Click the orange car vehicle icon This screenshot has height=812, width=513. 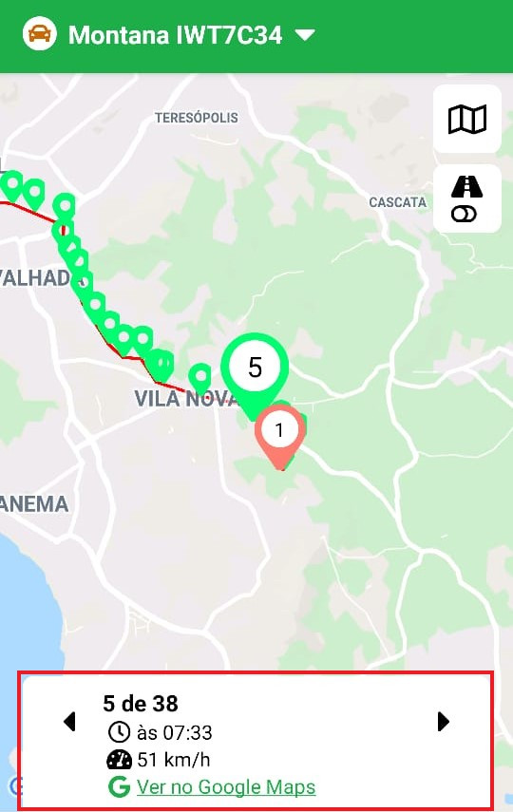pyautogui.click(x=39, y=34)
